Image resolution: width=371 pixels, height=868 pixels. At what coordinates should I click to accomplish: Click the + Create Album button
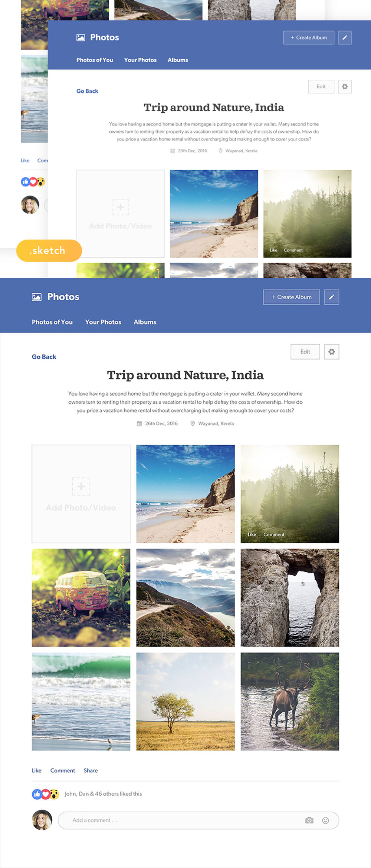(291, 297)
